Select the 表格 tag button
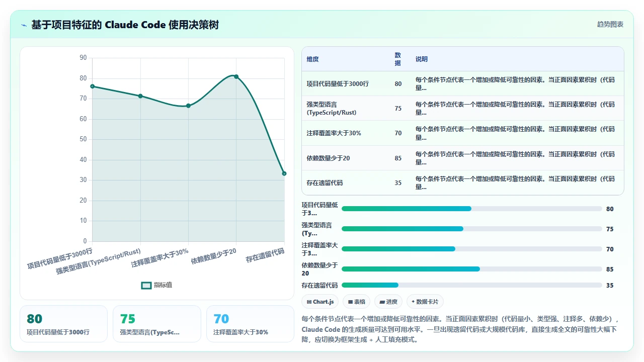 click(x=356, y=302)
